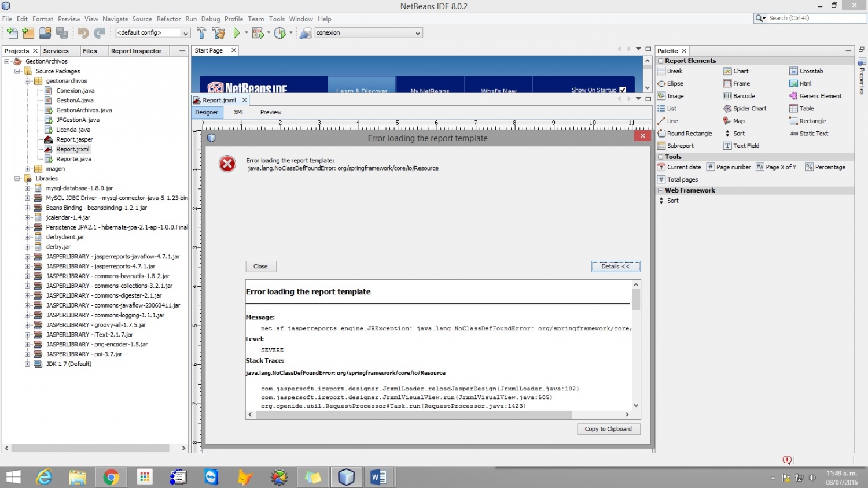
Task: Select the Image report element
Action: pyautogui.click(x=670, y=96)
